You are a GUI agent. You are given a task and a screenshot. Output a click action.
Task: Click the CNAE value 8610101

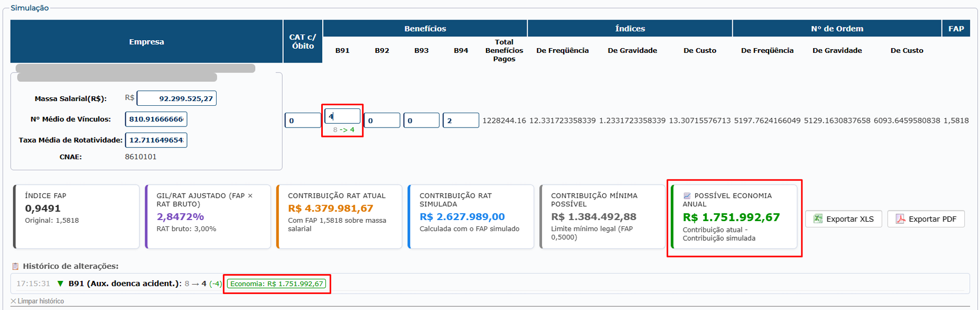[x=141, y=157]
